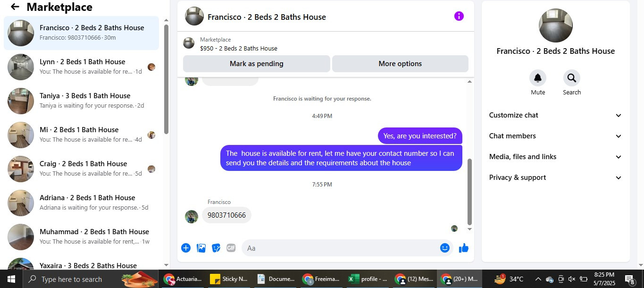The width and height of the screenshot is (644, 288).
Task: Click the More options button
Action: 400,64
